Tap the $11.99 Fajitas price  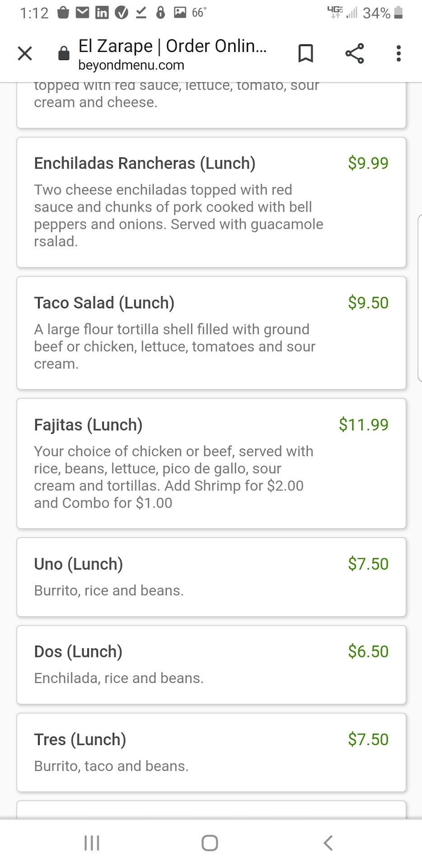pos(364,425)
